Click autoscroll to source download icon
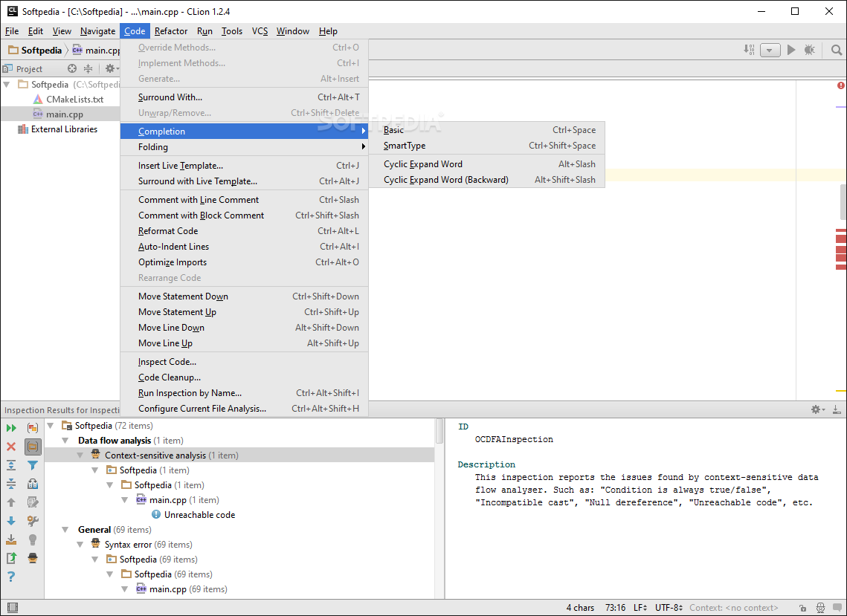The width and height of the screenshot is (847, 616). (11, 539)
